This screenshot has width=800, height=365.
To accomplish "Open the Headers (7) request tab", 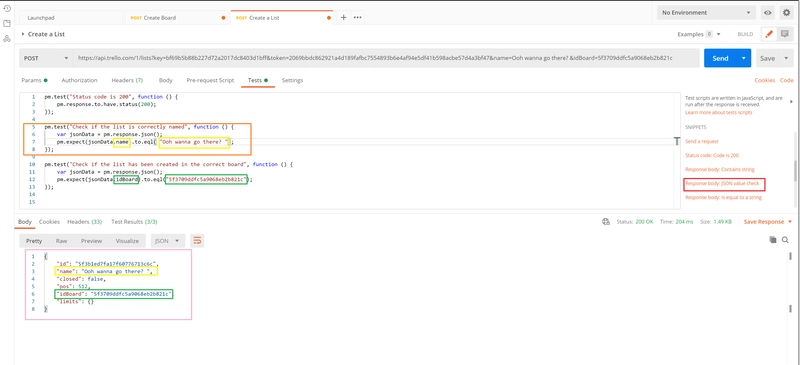I will [x=127, y=80].
